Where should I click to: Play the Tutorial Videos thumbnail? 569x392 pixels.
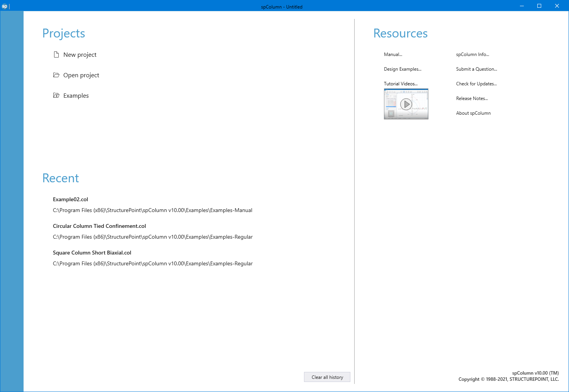click(406, 104)
